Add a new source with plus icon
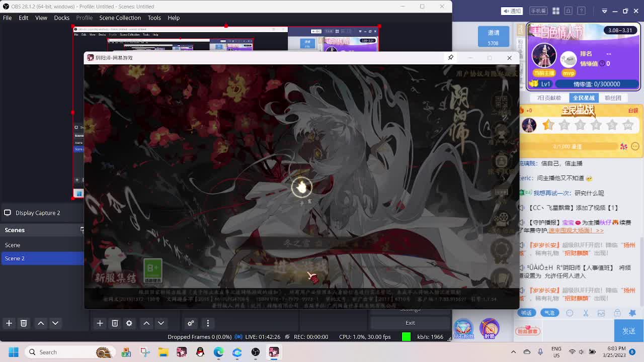This screenshot has height=362, width=644. [x=100, y=323]
